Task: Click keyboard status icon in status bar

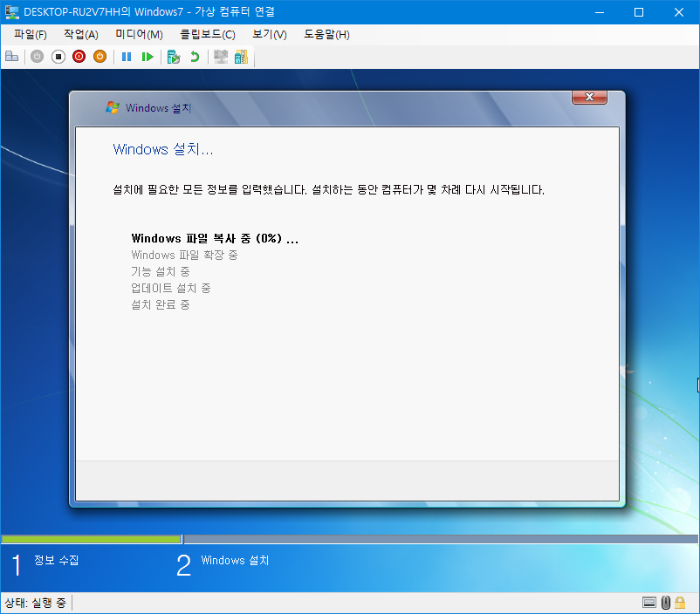Action: point(649,603)
